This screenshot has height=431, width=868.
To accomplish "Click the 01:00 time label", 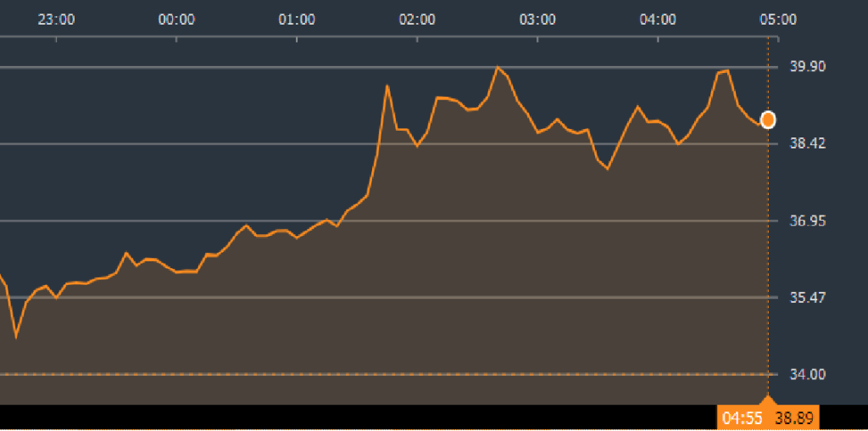I will [x=297, y=20].
